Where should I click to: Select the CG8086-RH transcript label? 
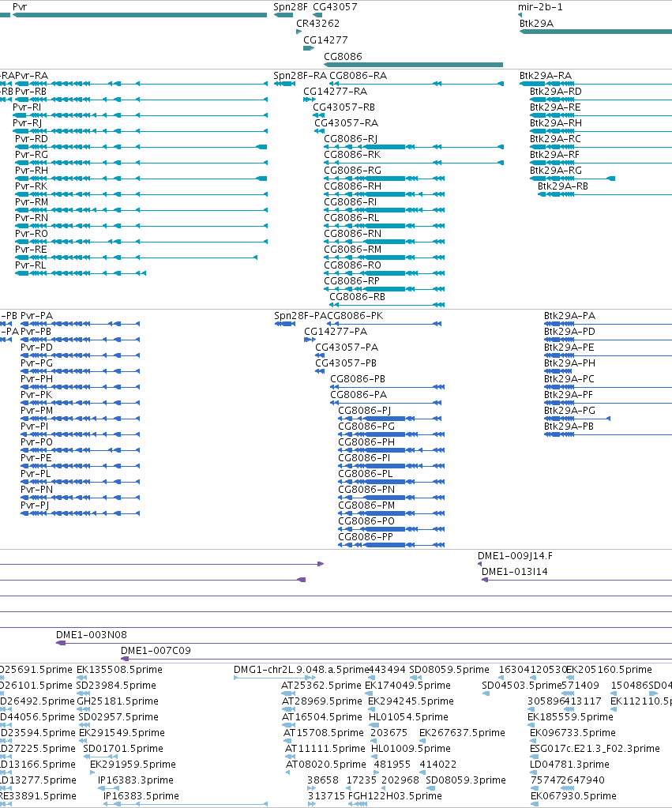[x=352, y=186]
